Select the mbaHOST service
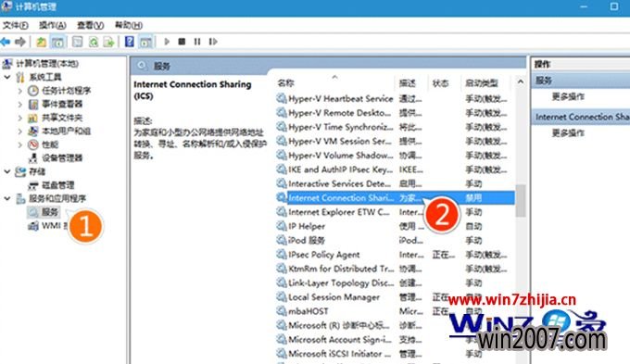630x364 pixels. [x=309, y=311]
